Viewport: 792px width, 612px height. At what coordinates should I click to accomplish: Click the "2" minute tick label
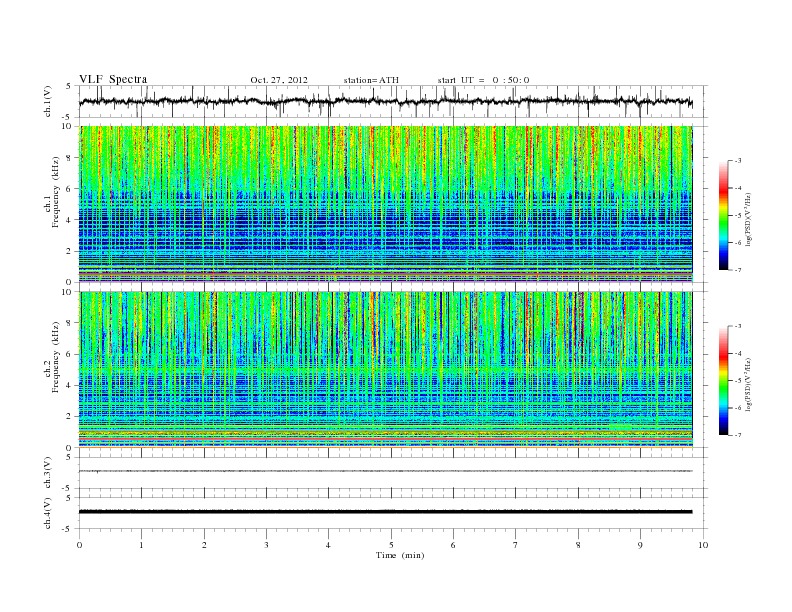(204, 545)
